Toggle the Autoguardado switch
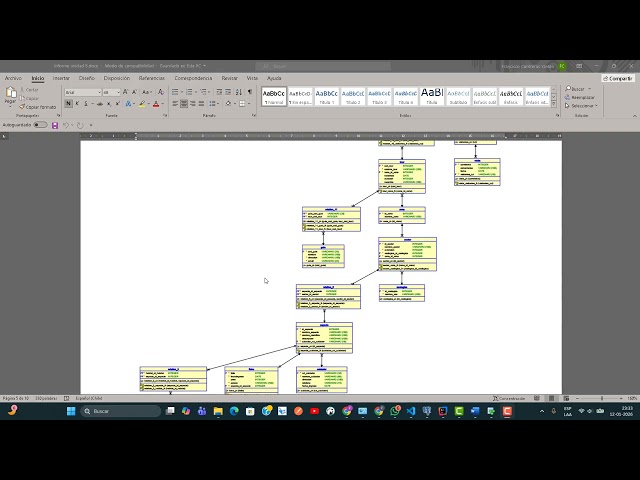640x480 pixels. pyautogui.click(x=40, y=125)
